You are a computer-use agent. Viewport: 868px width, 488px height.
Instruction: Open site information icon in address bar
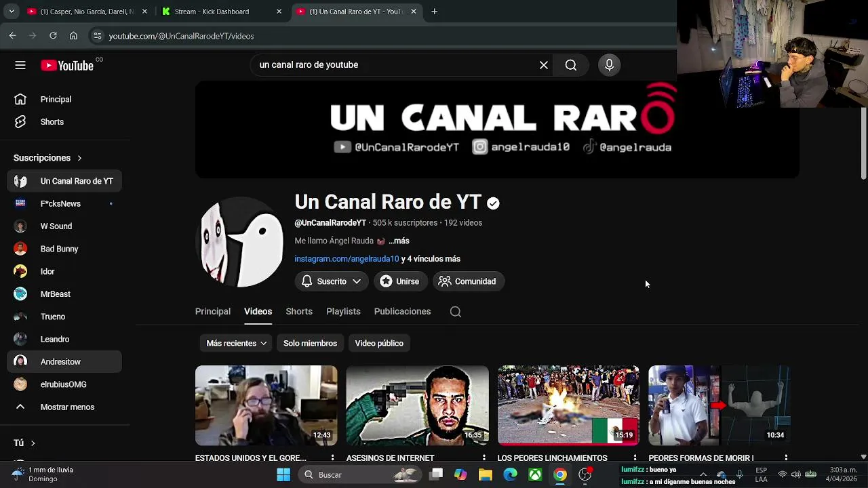[x=98, y=36]
